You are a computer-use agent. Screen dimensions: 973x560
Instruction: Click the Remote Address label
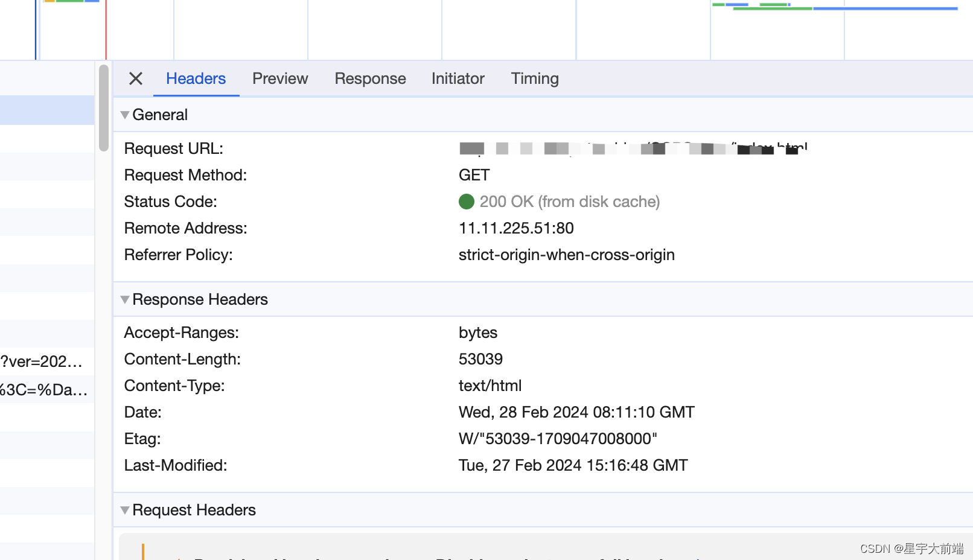(185, 228)
